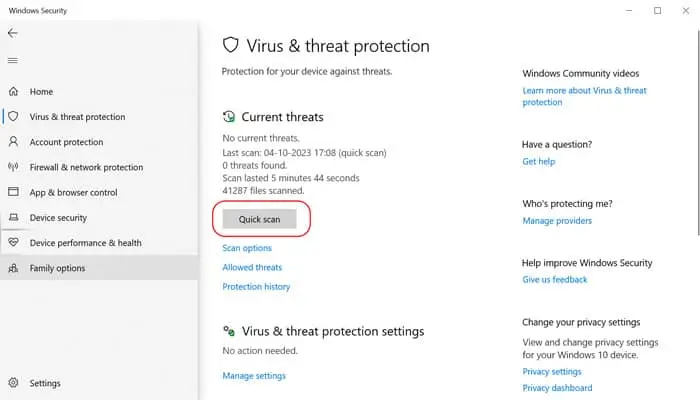
Task: Expand the hamburger navigation menu
Action: (12, 60)
